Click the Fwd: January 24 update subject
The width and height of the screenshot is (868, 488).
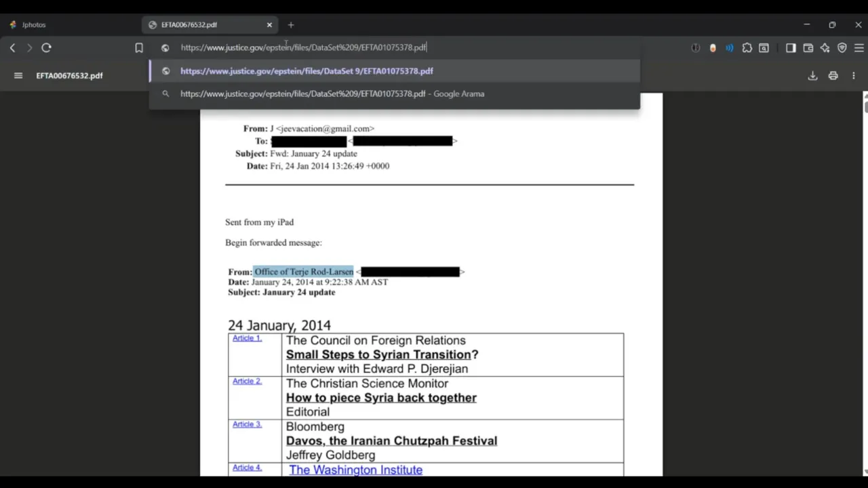pyautogui.click(x=313, y=154)
